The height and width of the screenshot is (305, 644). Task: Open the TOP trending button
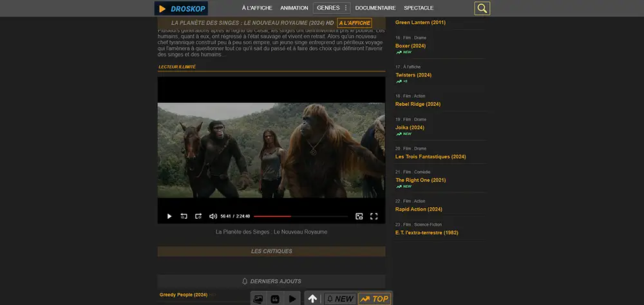tap(374, 299)
